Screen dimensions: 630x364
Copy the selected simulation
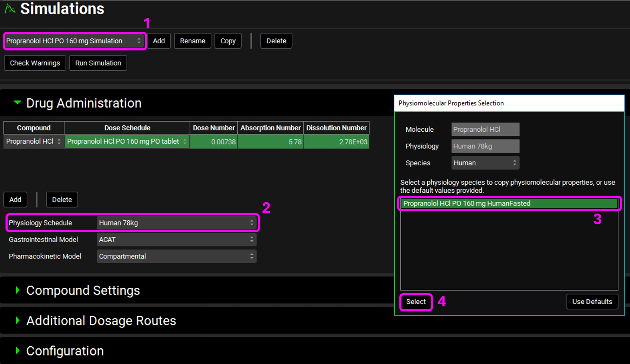click(228, 41)
